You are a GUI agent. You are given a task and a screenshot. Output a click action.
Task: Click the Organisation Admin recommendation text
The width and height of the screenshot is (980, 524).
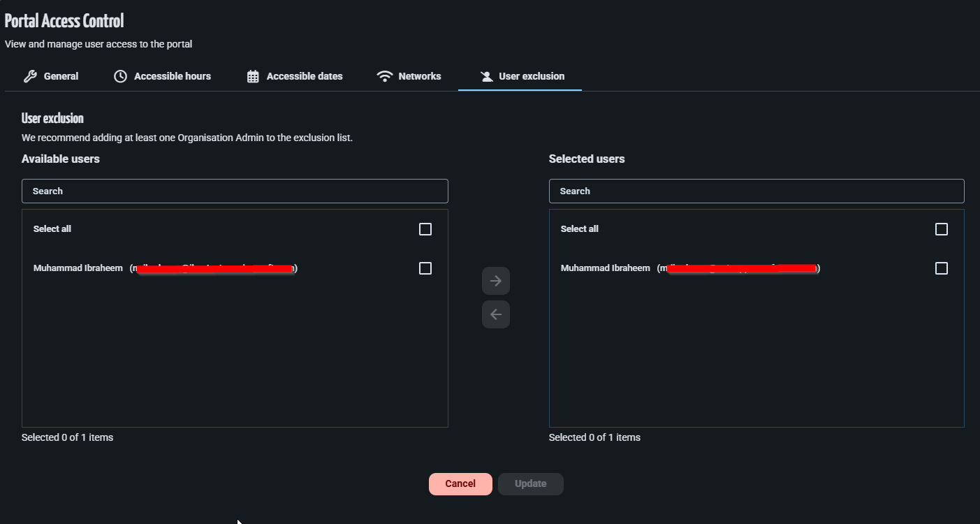pyautogui.click(x=187, y=138)
